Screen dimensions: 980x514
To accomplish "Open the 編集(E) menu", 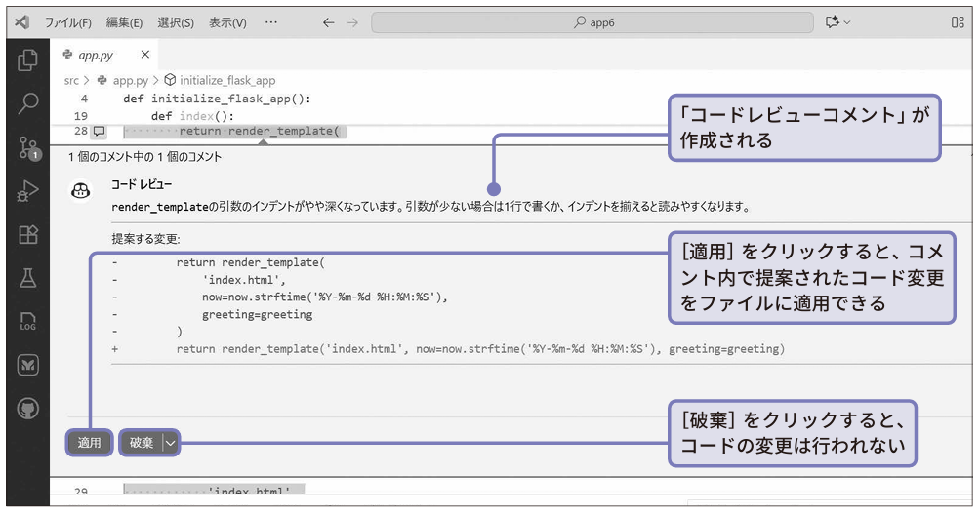I will click(x=124, y=22).
